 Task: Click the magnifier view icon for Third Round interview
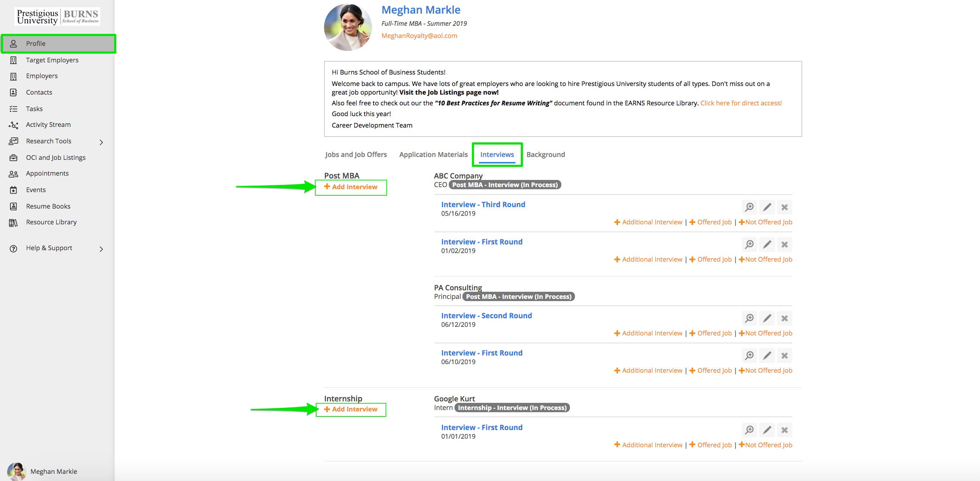click(x=749, y=207)
